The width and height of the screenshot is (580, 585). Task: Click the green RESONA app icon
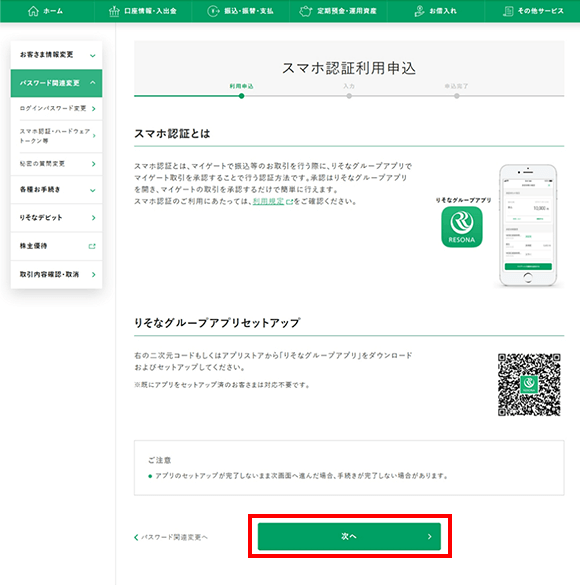click(x=462, y=227)
